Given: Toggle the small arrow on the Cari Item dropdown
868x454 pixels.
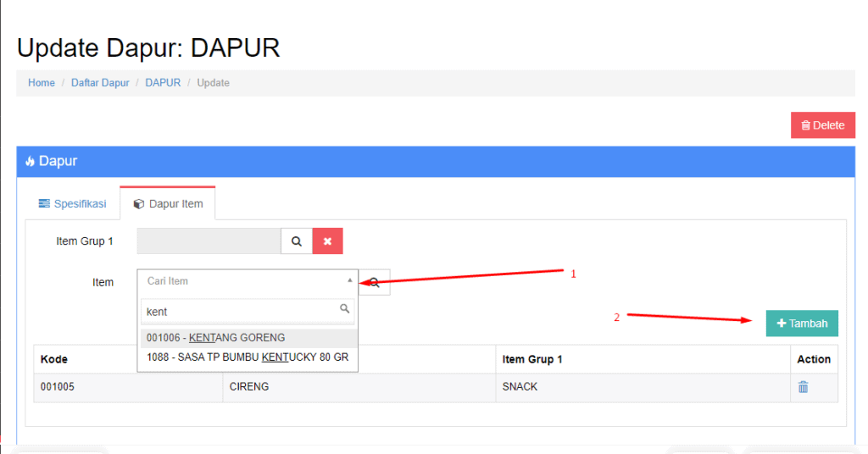Looking at the screenshot, I should coord(350,280).
